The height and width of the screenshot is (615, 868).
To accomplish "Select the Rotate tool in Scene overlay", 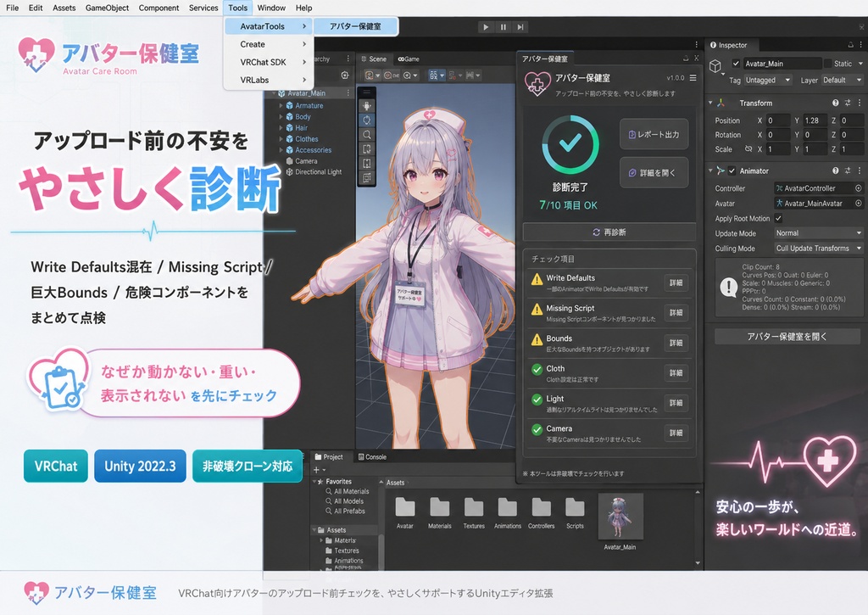I will click(x=366, y=120).
